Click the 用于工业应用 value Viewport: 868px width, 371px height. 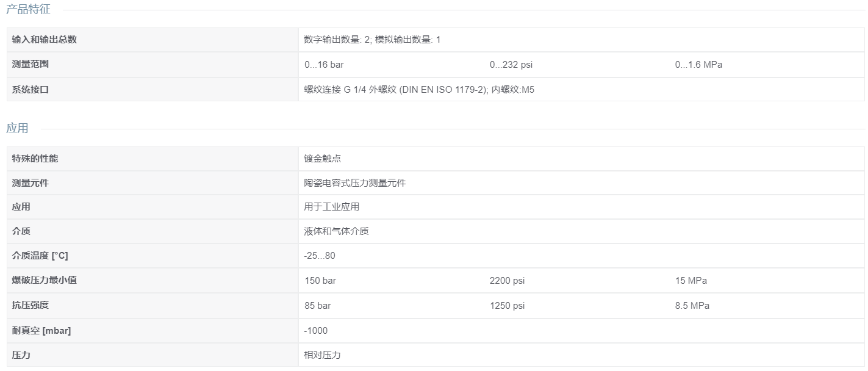coord(331,207)
